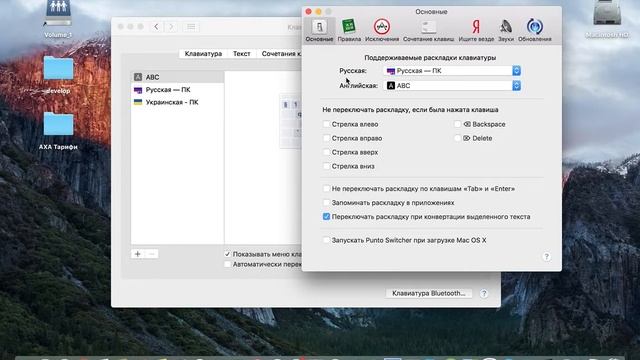Open the Ищите везде Yandex icon

pos(476,30)
